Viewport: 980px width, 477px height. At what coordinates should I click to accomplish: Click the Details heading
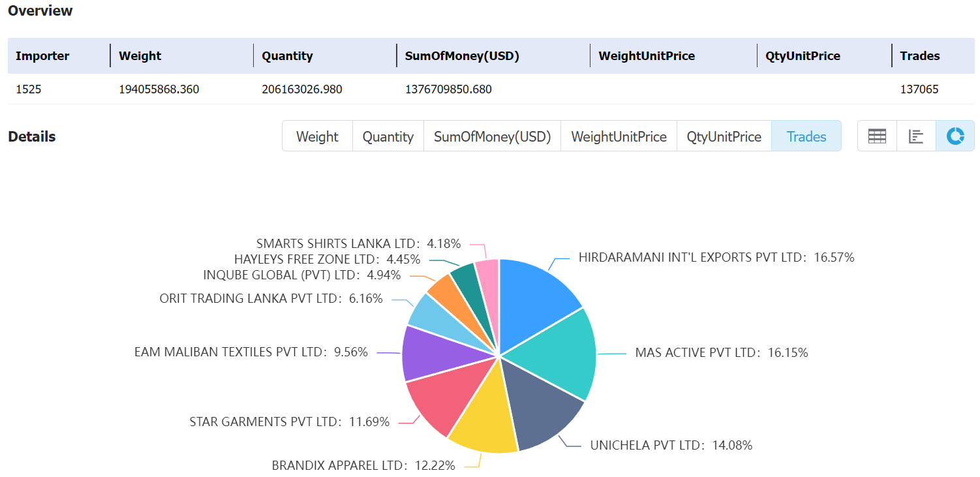point(32,136)
